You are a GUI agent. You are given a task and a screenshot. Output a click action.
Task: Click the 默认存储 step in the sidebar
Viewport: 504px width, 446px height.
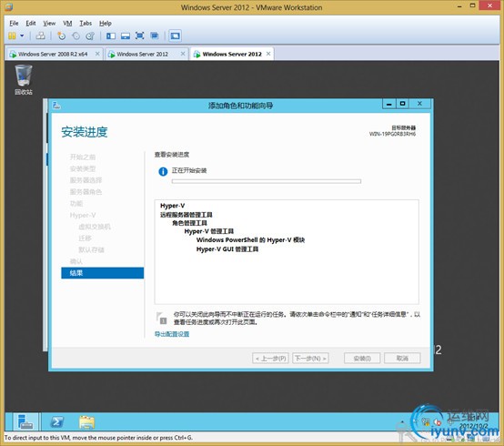tap(91, 249)
